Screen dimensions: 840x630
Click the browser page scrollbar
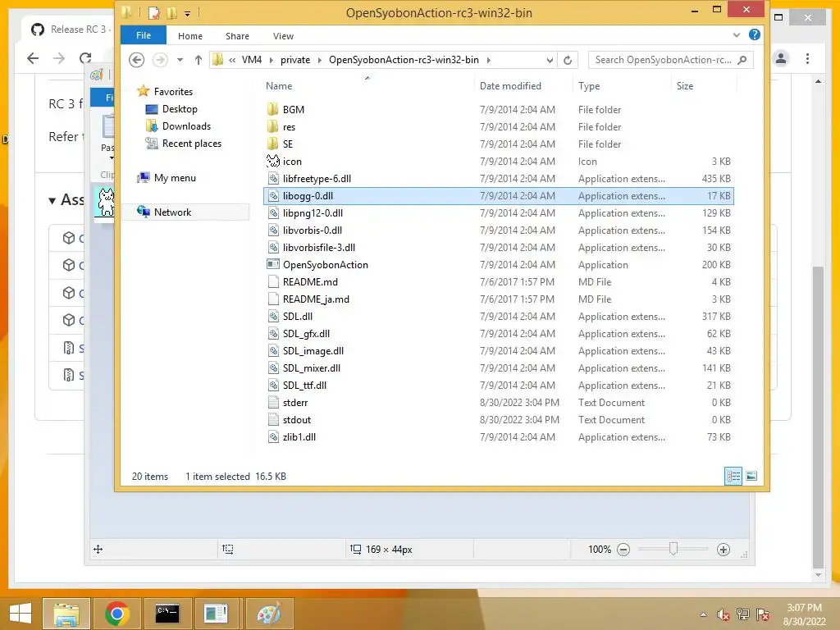coord(818,416)
